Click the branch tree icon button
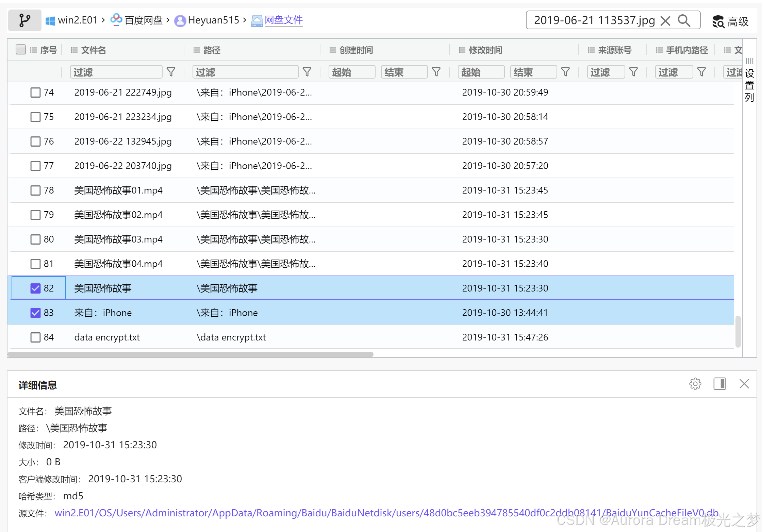The width and height of the screenshot is (762, 532). 24,20
